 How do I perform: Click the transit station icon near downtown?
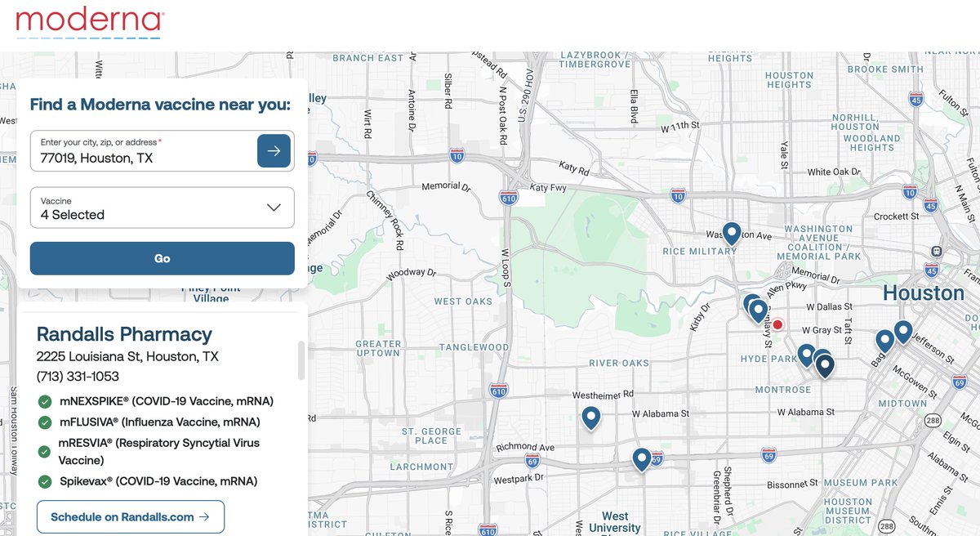pos(936,251)
